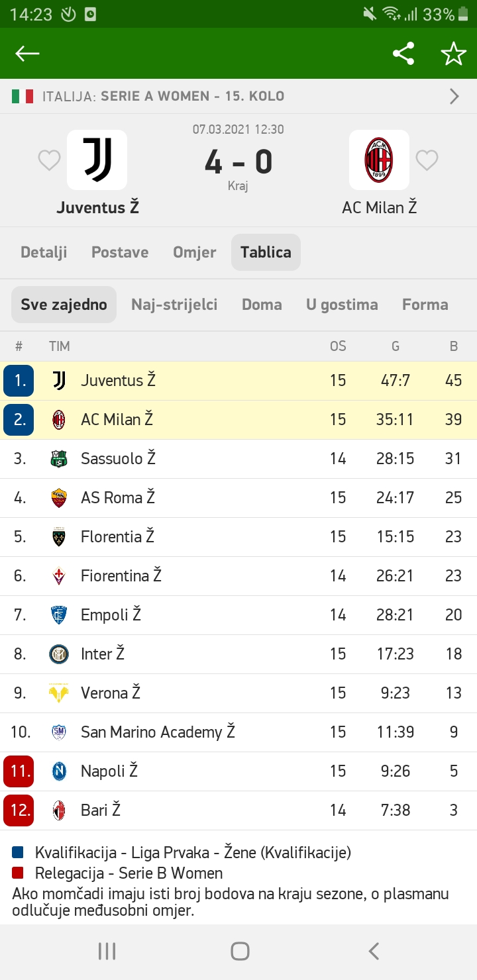477x980 pixels.
Task: Select the Naj-strijelci filter
Action: 174,305
